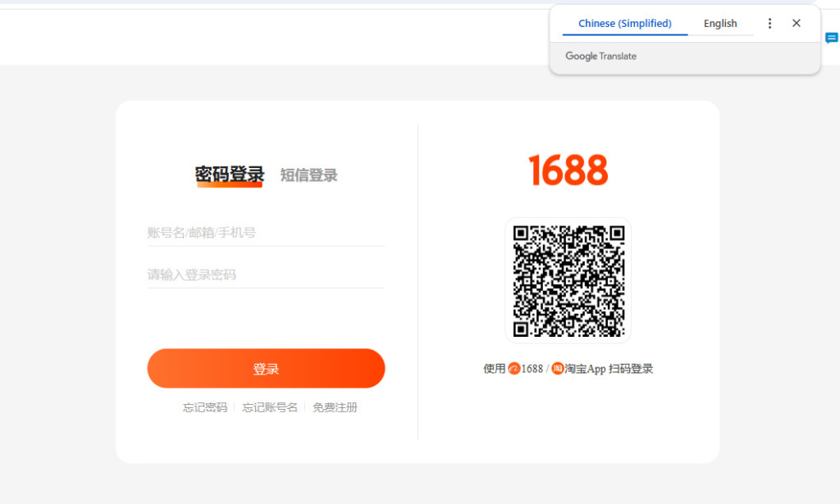Screen dimensions: 840x504
Task: Open Google Translate options with three-dot icon
Action: pyautogui.click(x=769, y=23)
